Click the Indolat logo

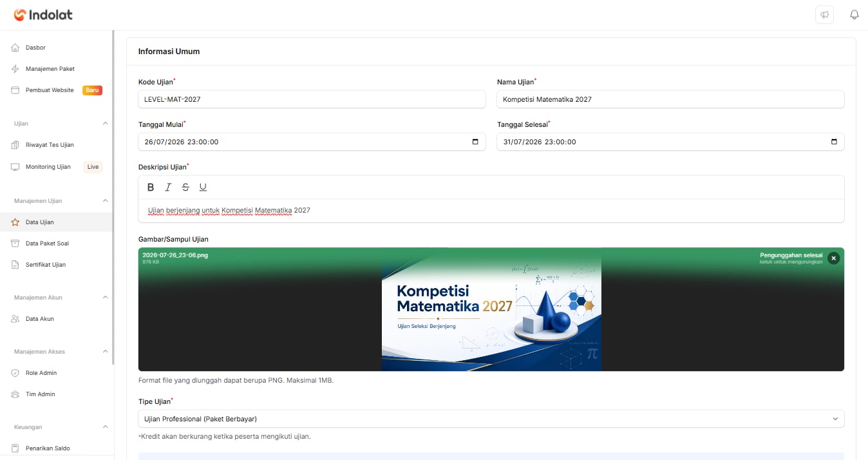pyautogui.click(x=43, y=15)
